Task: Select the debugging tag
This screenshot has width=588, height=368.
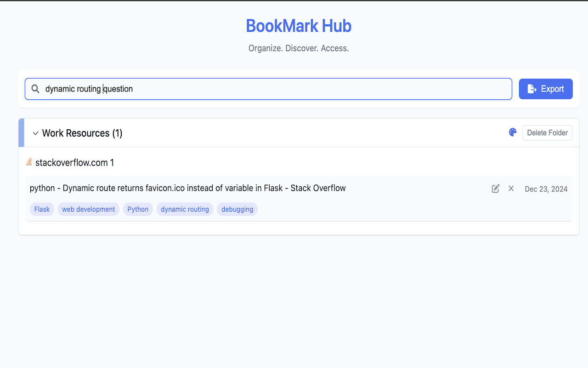Action: [237, 209]
